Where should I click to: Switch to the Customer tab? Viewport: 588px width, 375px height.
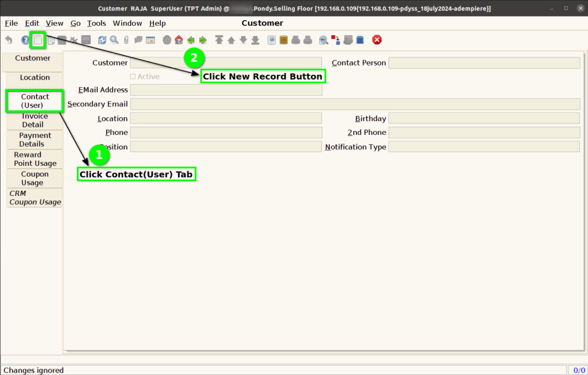click(33, 62)
